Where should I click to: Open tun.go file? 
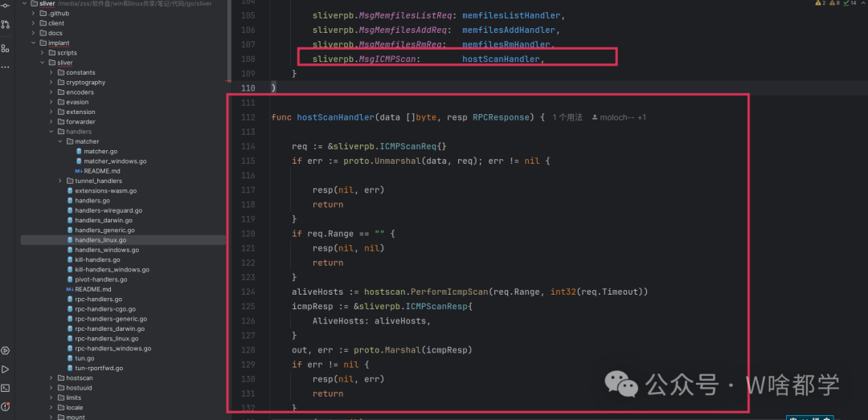(x=84, y=359)
